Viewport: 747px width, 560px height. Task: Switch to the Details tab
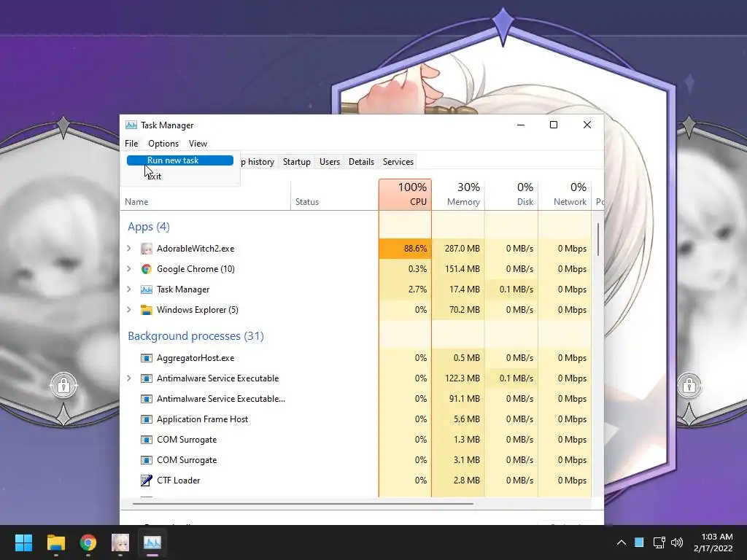tap(361, 162)
